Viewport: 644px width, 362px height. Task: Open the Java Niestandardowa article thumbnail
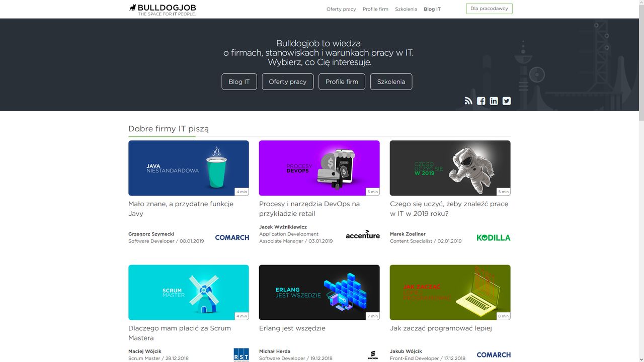coord(189,168)
